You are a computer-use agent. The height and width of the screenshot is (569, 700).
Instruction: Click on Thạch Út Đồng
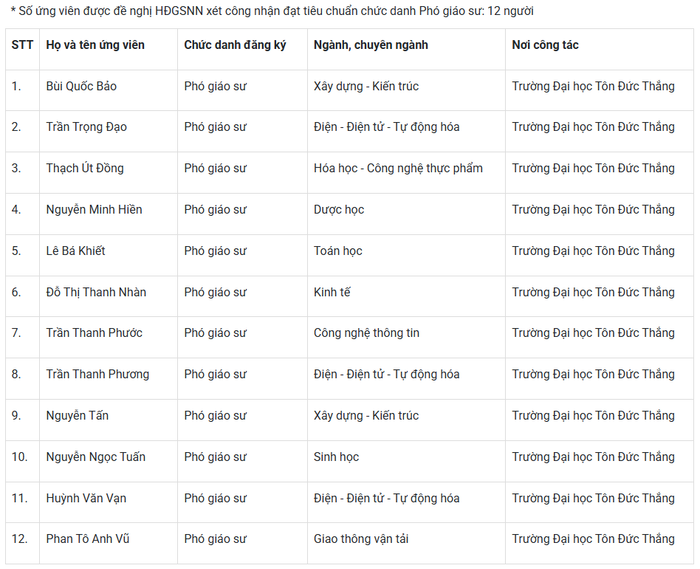(x=85, y=168)
